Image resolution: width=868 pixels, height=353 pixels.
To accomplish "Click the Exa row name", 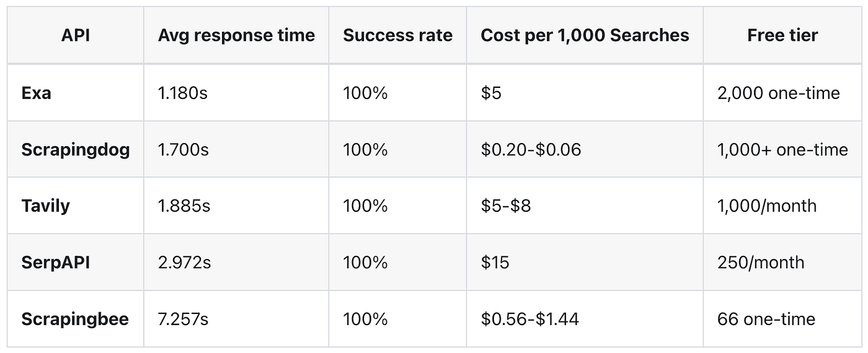I will (36, 93).
